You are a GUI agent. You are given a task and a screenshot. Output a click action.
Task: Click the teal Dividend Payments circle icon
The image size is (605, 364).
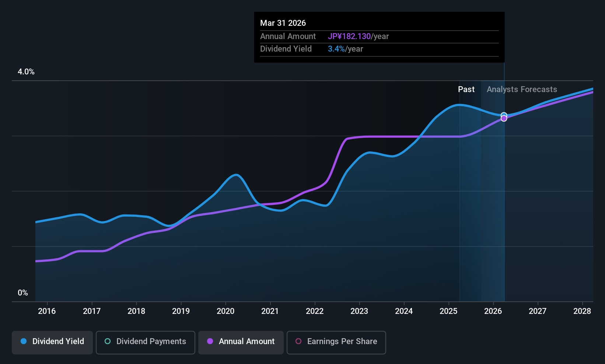pyautogui.click(x=108, y=341)
